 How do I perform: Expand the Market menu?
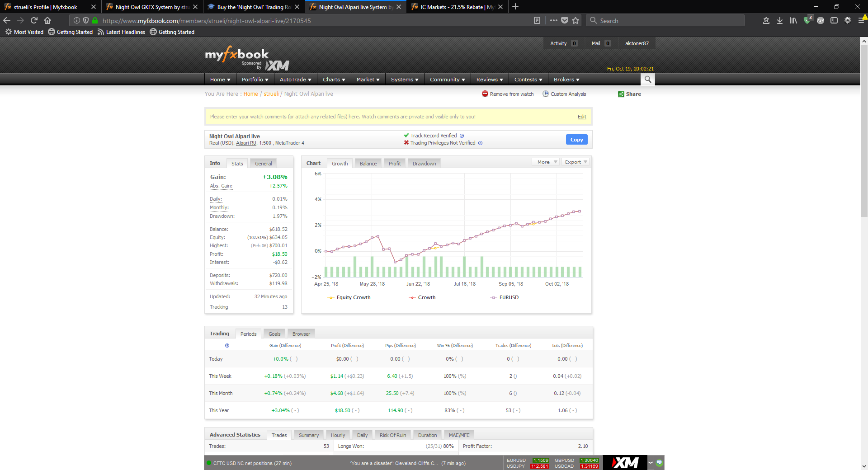(368, 80)
